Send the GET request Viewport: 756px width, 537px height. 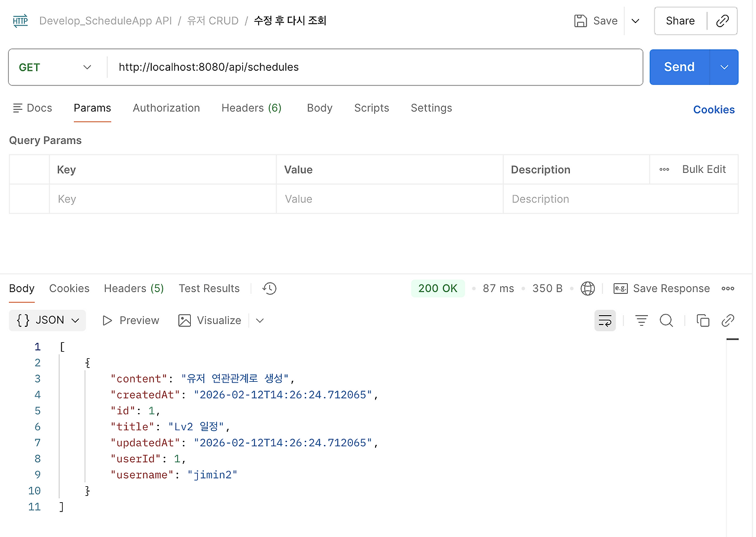pos(679,67)
